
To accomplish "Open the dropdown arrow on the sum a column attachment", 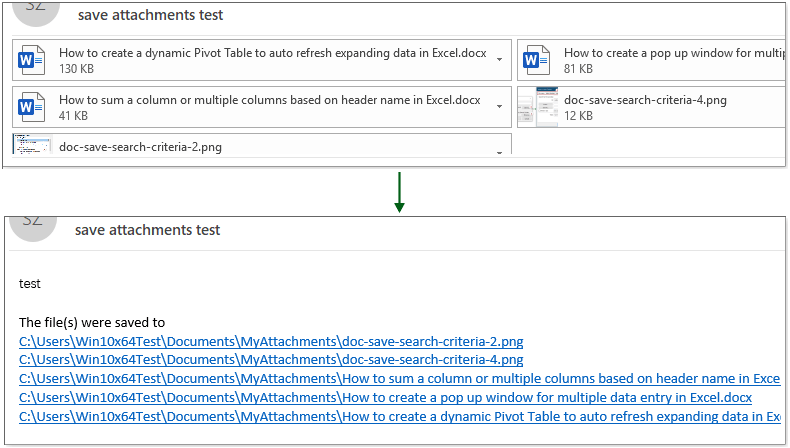I will (499, 107).
